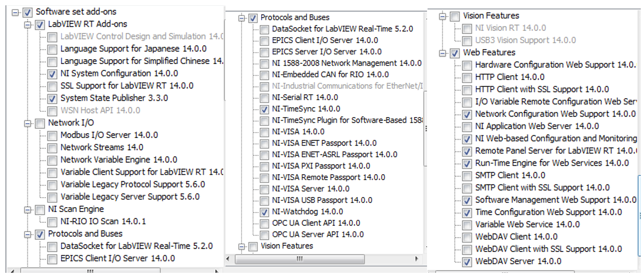
Task: Uncheck the WebDAV Server 14.0.0 checkbox
Action: pyautogui.click(x=467, y=262)
